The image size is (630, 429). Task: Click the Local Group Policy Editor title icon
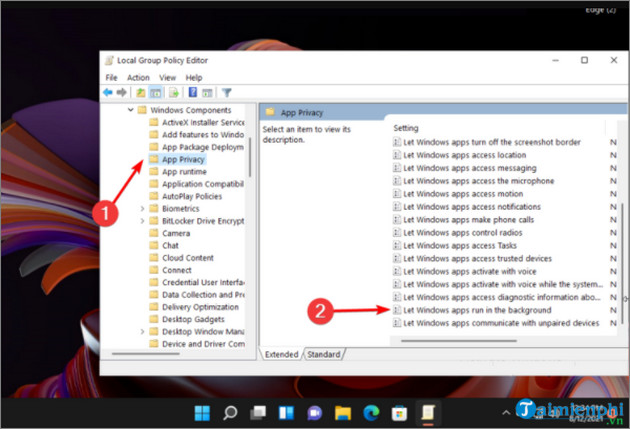pyautogui.click(x=109, y=61)
